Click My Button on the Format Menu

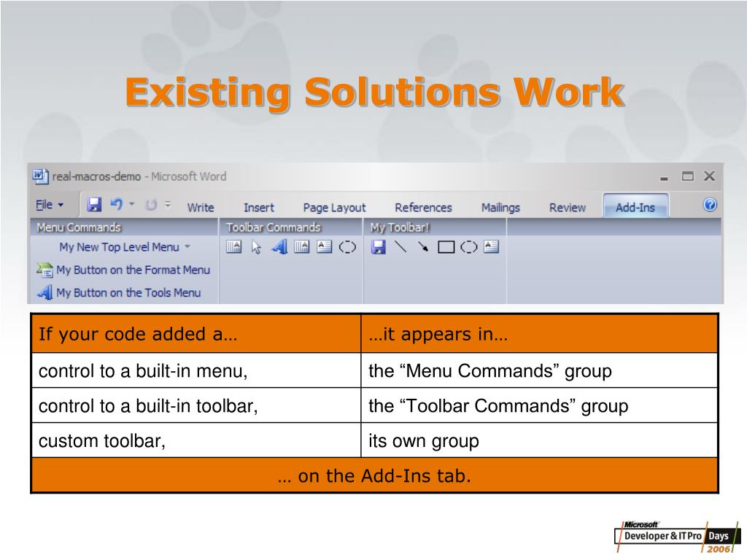123,270
